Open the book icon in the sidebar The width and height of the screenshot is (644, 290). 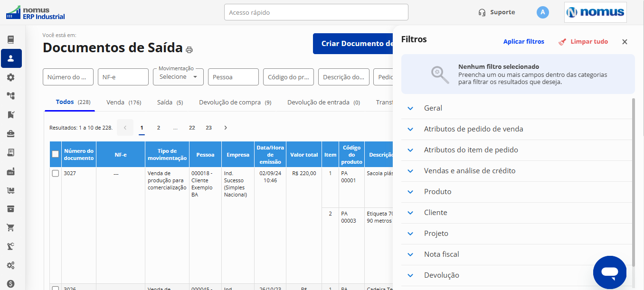click(10, 40)
